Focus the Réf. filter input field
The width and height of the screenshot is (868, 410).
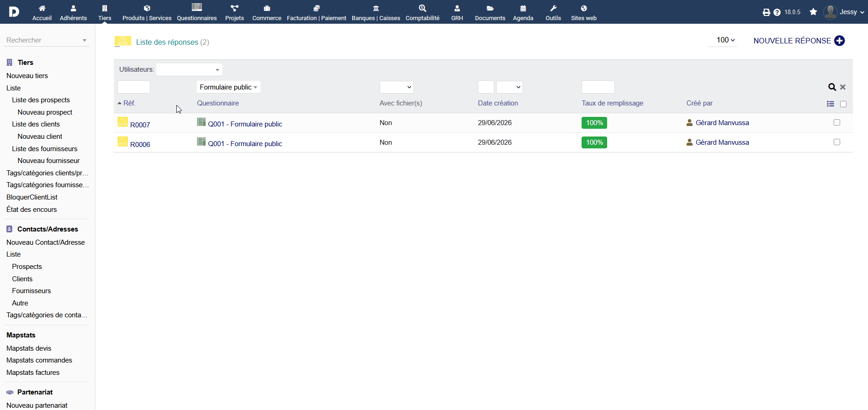click(x=134, y=87)
